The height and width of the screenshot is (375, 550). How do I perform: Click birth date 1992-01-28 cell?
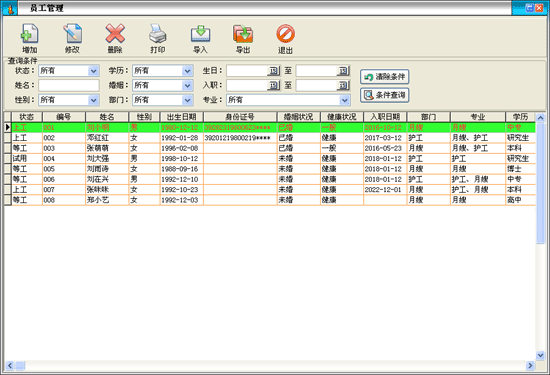(181, 138)
